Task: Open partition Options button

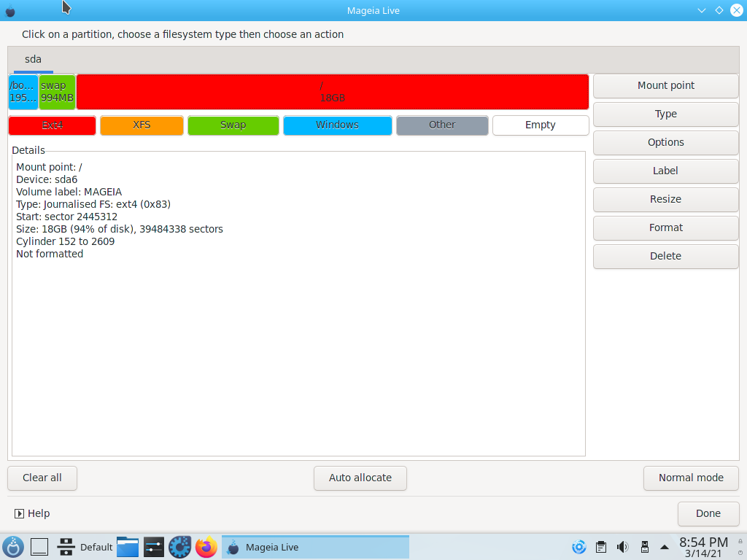Action: 665,142
